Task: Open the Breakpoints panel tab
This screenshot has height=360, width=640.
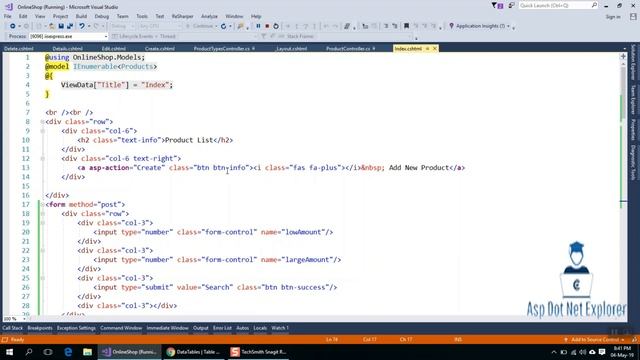Action: pos(40,328)
